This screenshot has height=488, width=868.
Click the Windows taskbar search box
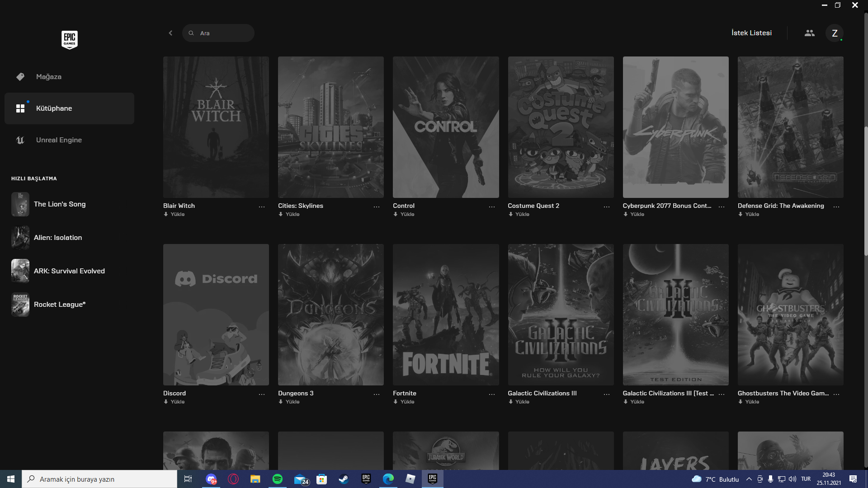99,479
